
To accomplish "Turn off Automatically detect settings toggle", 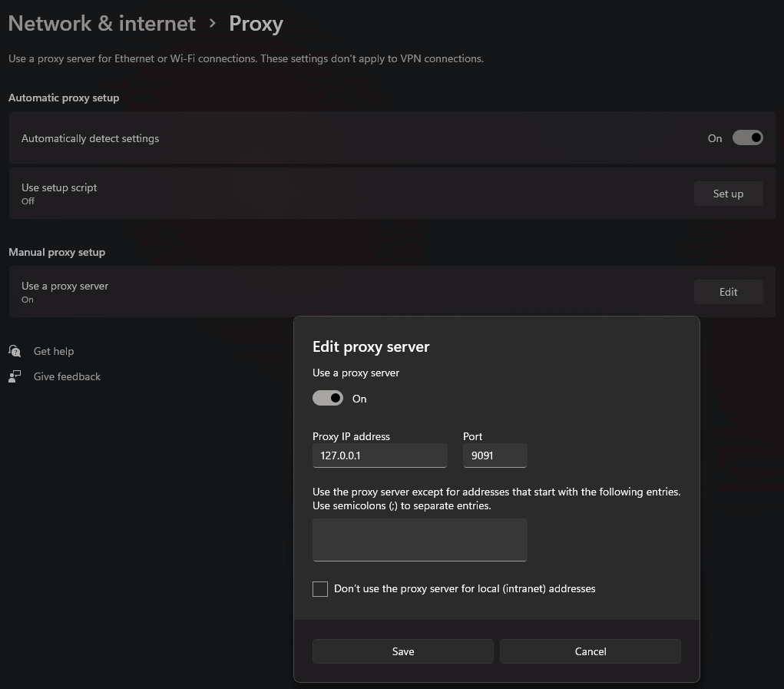I will (746, 138).
